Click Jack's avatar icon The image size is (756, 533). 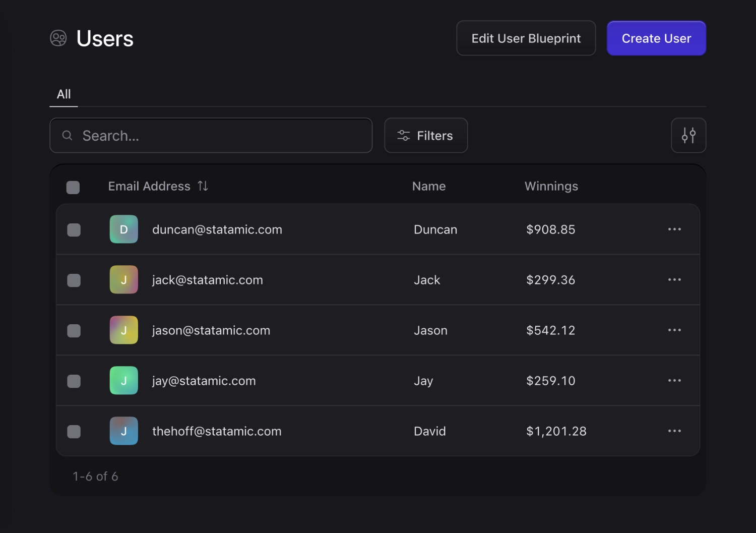click(x=124, y=280)
